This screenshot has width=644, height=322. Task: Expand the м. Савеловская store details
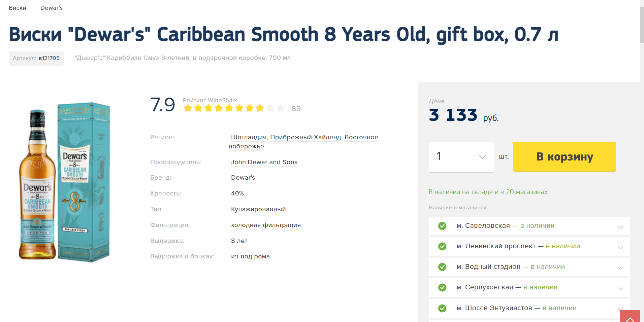tap(620, 227)
